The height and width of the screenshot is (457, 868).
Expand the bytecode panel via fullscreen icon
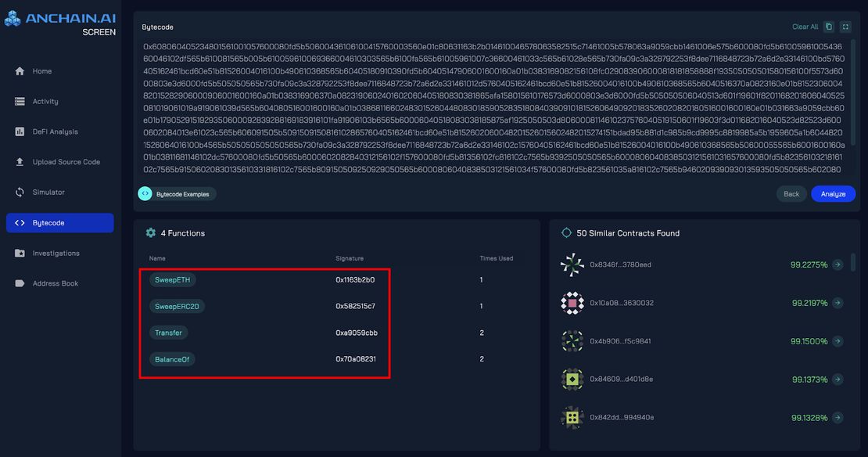click(x=845, y=26)
